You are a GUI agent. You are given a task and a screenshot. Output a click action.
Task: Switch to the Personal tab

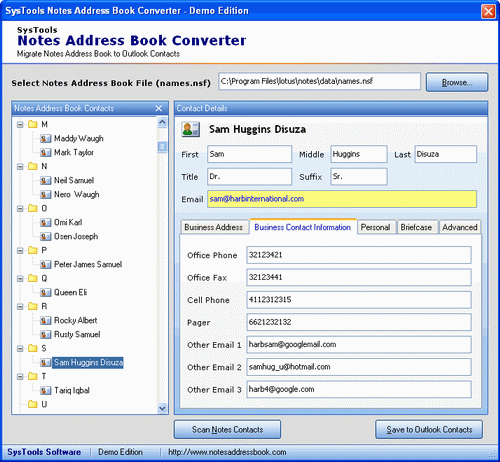pyautogui.click(x=376, y=227)
